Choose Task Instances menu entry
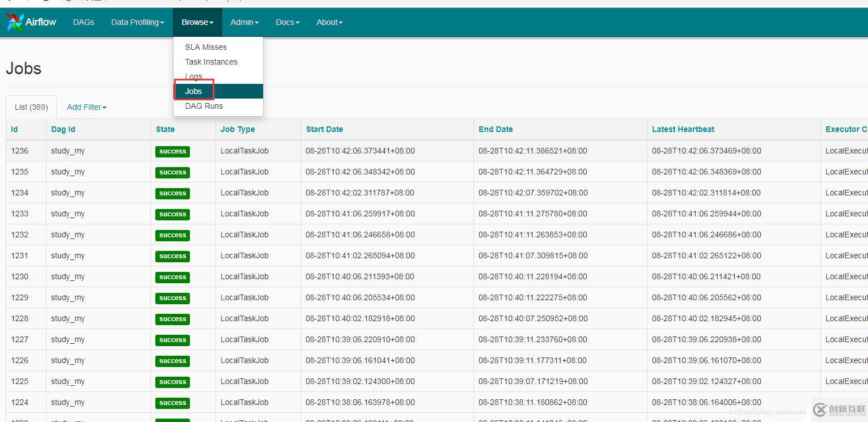868x422 pixels. (x=211, y=62)
